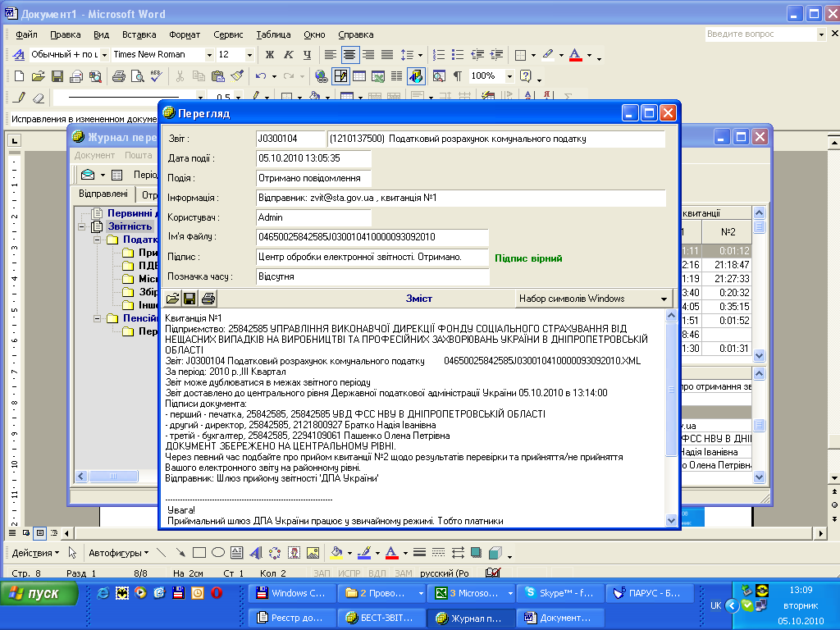Click the open folder icon in Перегляд
This screenshot has height=630, width=840.
click(173, 299)
